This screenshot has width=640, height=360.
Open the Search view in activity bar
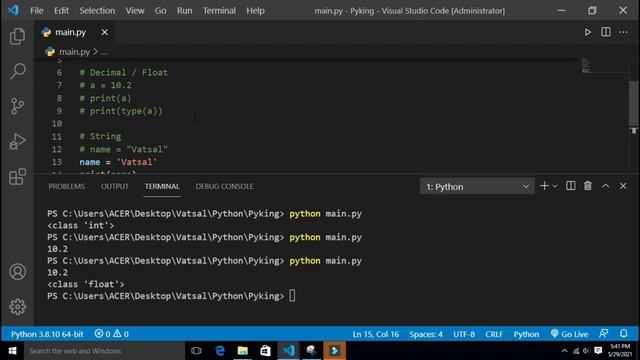tap(17, 71)
